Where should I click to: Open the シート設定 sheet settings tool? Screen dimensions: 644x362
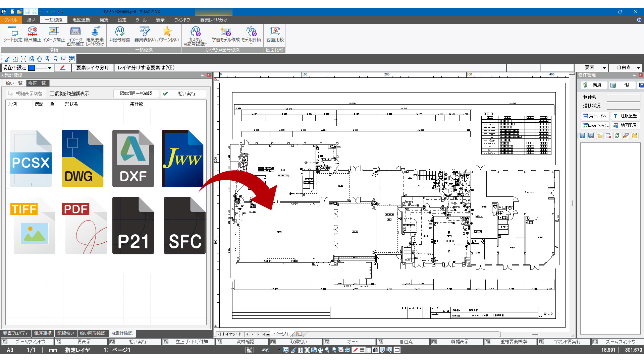click(13, 34)
